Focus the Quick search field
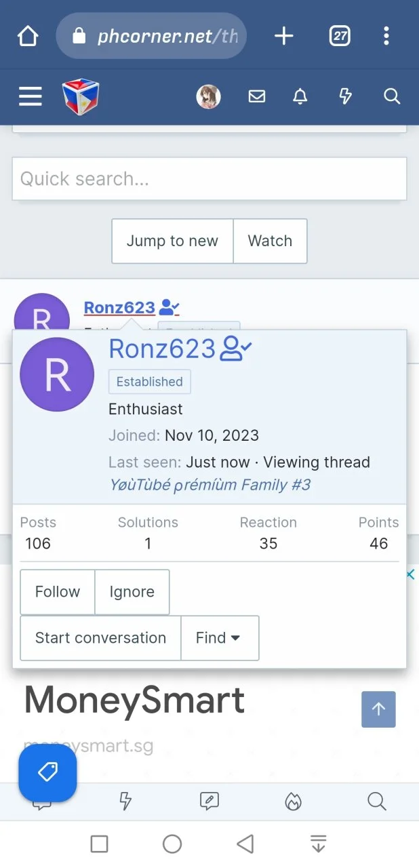Screen dimensions: 419x868 click(x=209, y=179)
